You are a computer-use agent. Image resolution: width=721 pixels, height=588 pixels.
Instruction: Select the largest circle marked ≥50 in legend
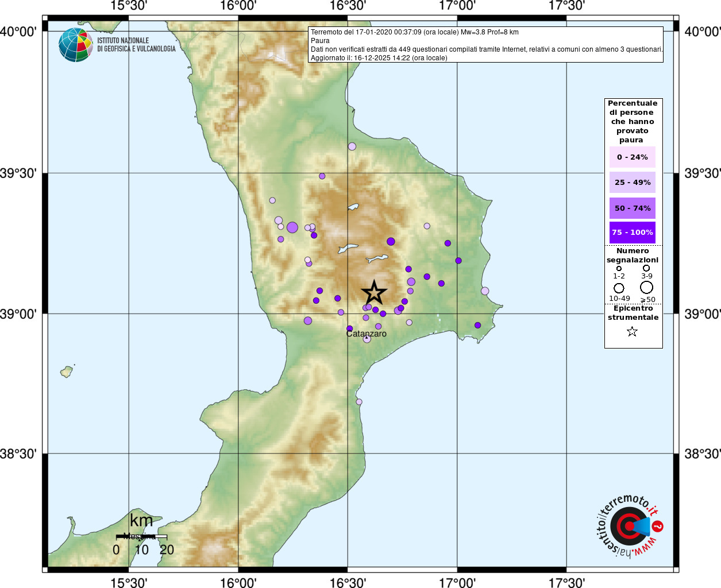(646, 287)
